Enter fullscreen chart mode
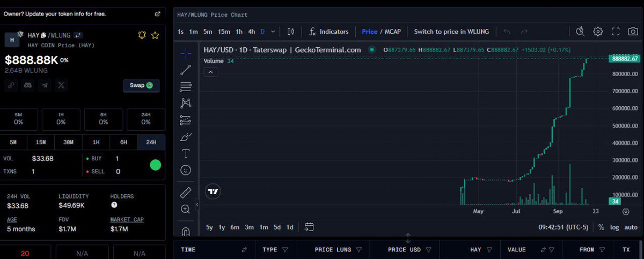Screen dimensions: 644x259 pos(616,32)
